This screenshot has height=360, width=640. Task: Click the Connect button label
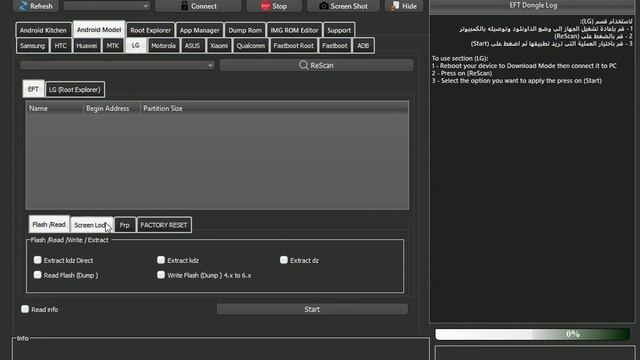coord(204,6)
